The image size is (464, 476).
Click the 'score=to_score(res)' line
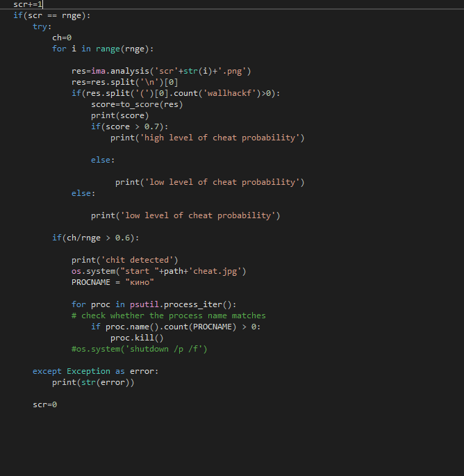[136, 104]
